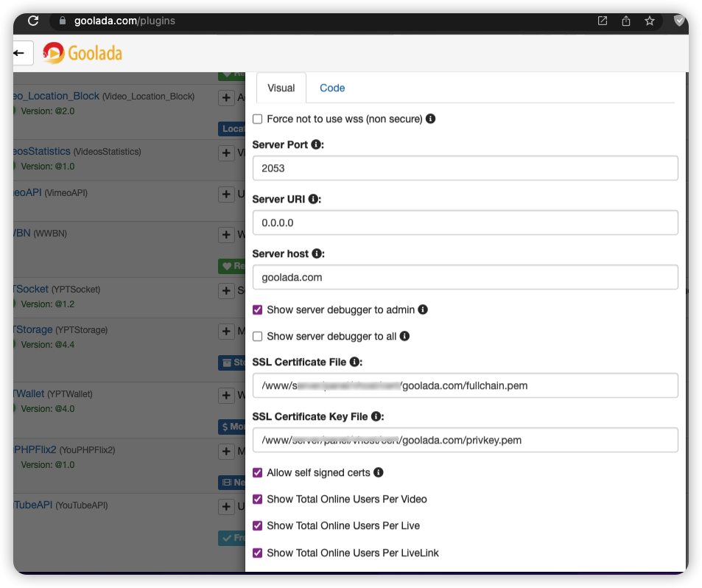Check Show server debugger to all
This screenshot has height=588, width=702.
point(257,335)
